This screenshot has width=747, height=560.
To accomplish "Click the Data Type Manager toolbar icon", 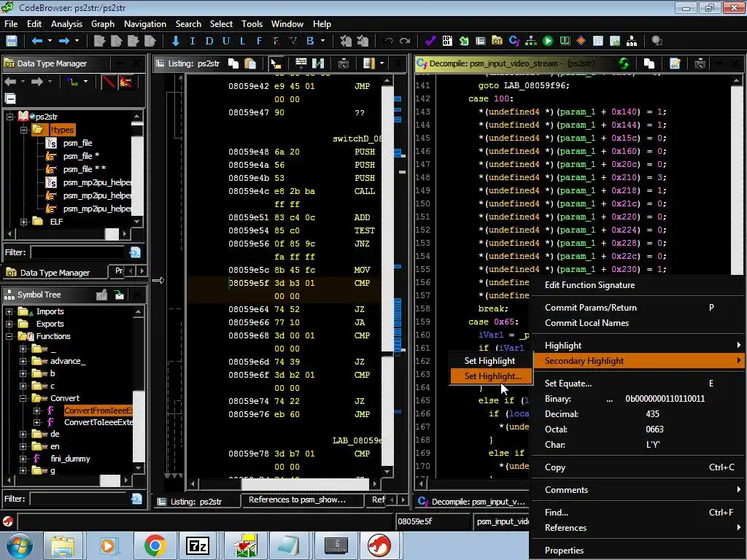I will coord(497,41).
